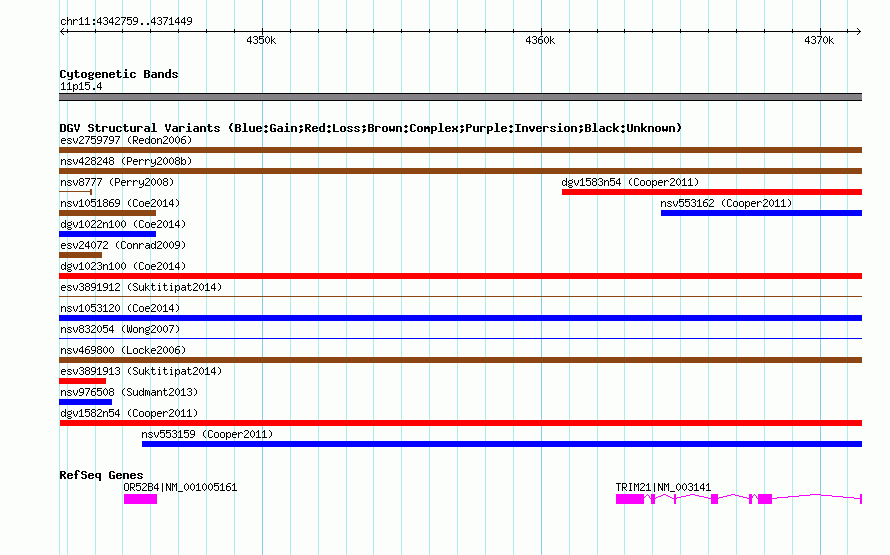Image resolution: width=890 pixels, height=555 pixels.
Task: Select the thin brown esv3891912 variant line
Action: (x=460, y=296)
